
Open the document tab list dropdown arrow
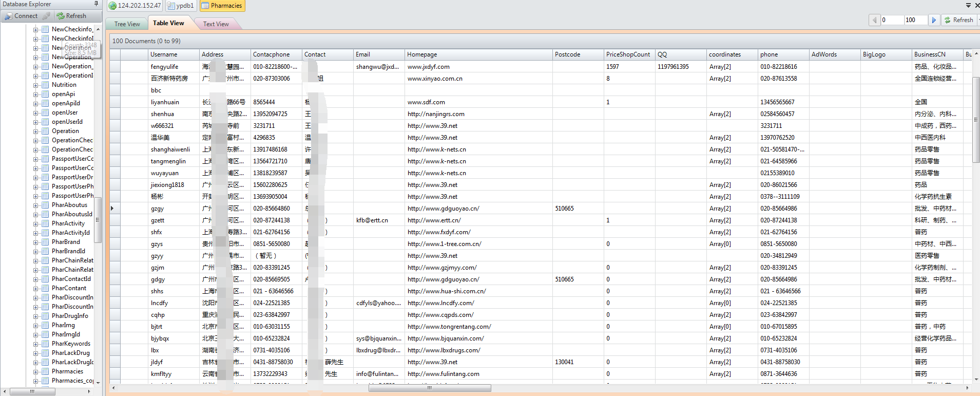coord(968,6)
